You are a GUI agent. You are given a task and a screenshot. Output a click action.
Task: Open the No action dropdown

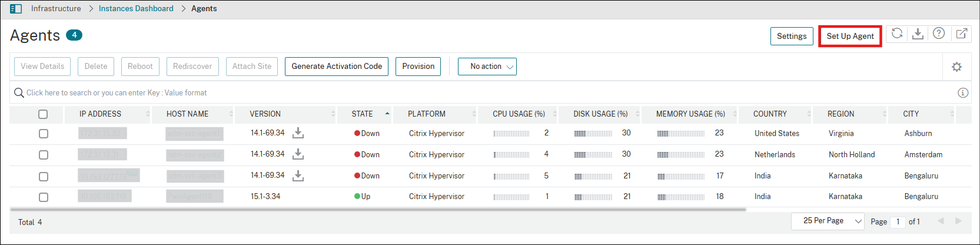487,67
